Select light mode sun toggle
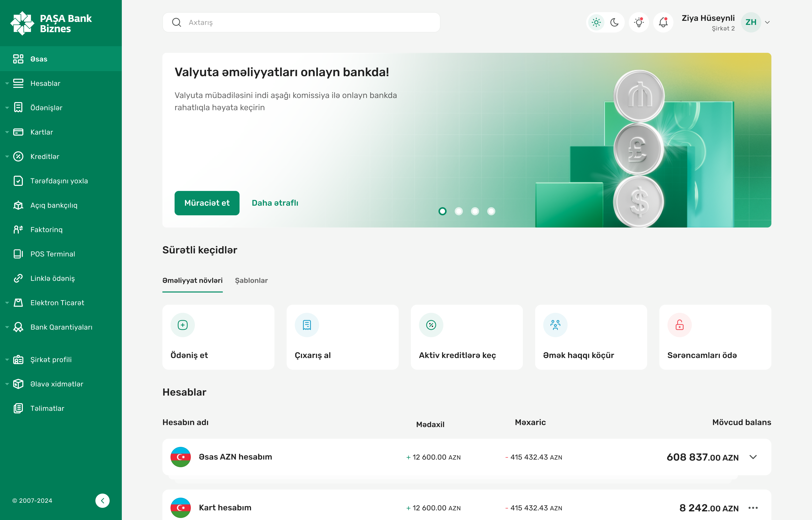Image resolution: width=812 pixels, height=520 pixels. (x=596, y=22)
